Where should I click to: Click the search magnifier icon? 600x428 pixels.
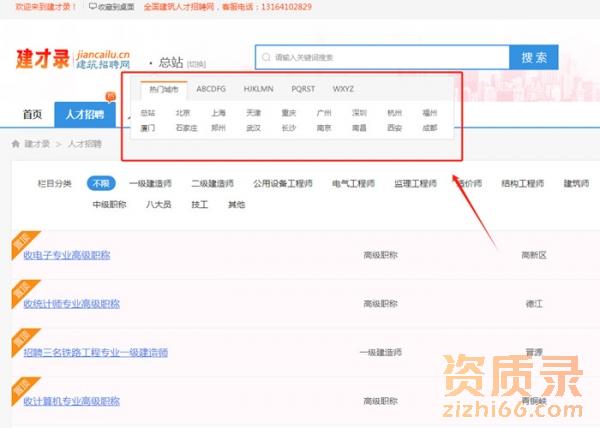pyautogui.click(x=266, y=58)
